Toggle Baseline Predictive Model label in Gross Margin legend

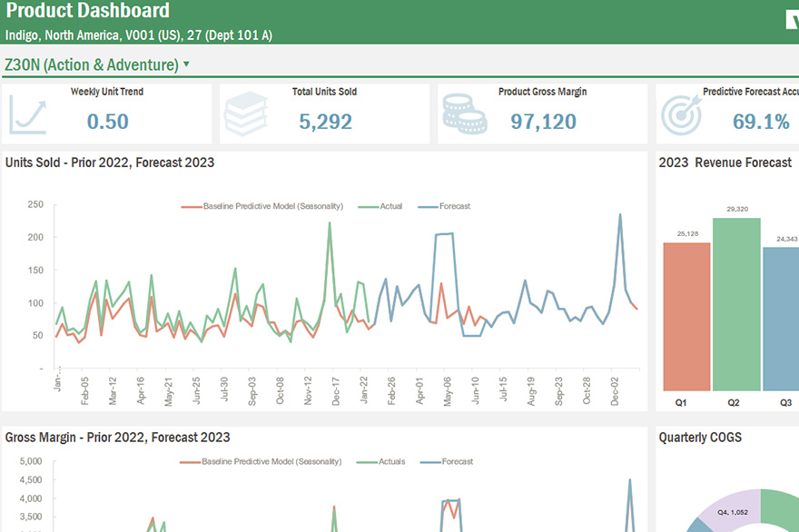click(272, 462)
